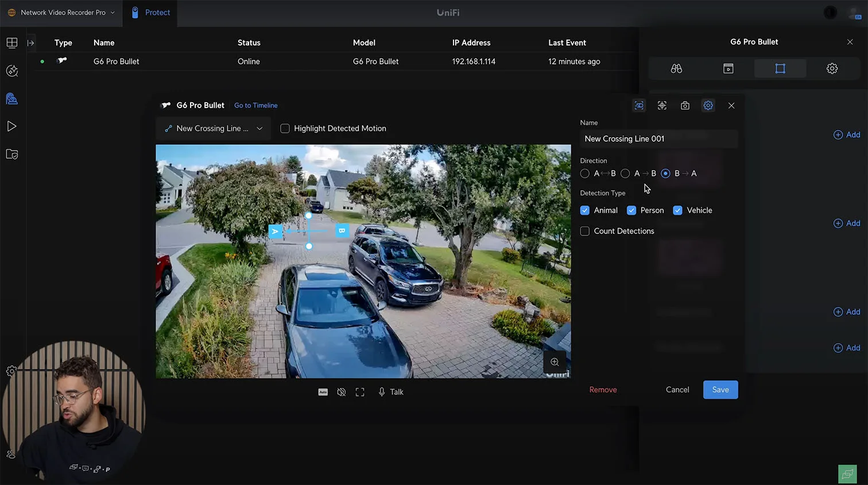Click the 192.168.1.114 IP address cell
The height and width of the screenshot is (485, 868).
474,61
